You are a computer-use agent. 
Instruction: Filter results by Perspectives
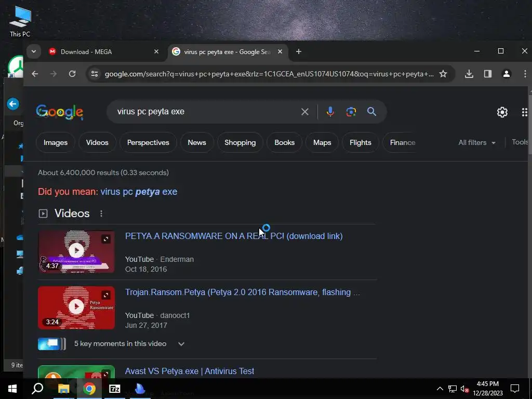[148, 142]
